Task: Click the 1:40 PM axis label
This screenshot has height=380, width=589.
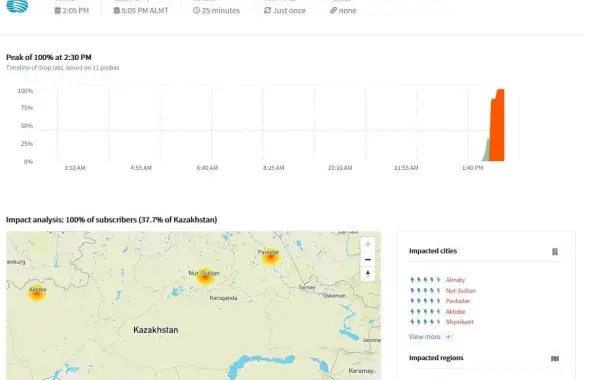Action: (x=473, y=168)
